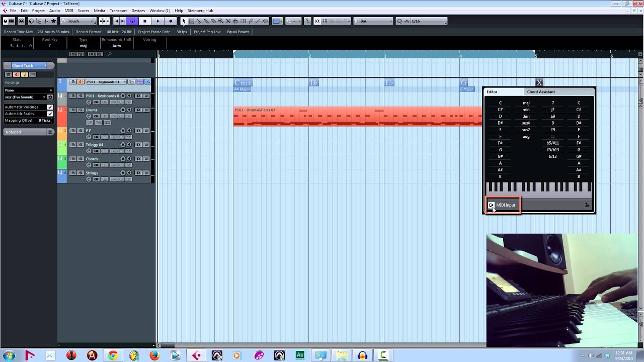Viewport: 644px width, 362px height.
Task: Go to previous marker in transport
Action: tap(116, 21)
